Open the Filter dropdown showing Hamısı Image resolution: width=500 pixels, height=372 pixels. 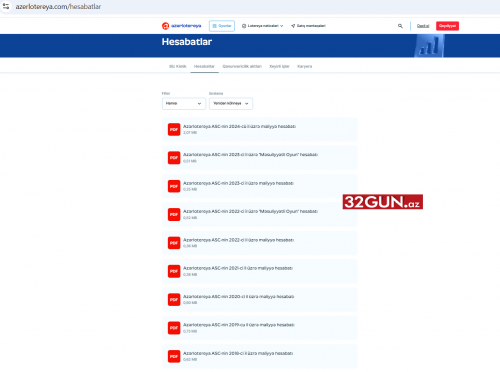click(x=184, y=103)
